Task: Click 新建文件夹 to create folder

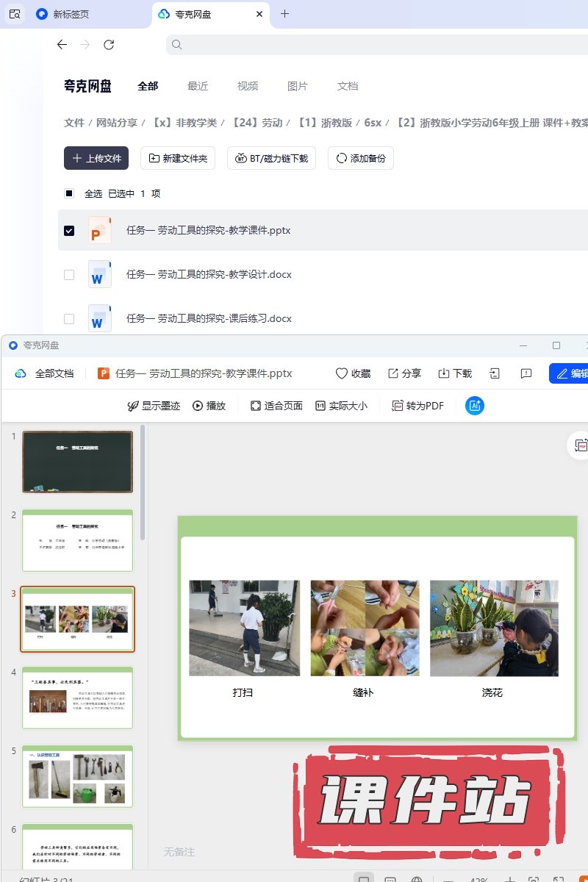Action: coord(178,158)
